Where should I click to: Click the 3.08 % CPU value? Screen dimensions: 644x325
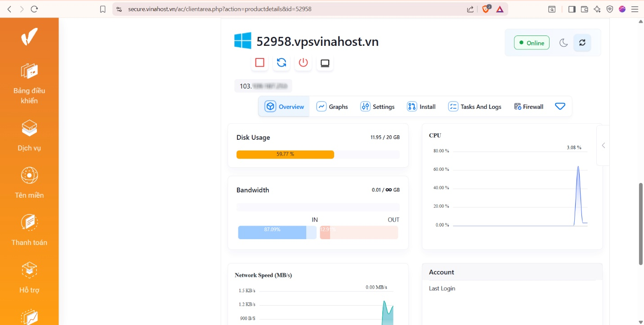pyautogui.click(x=574, y=147)
